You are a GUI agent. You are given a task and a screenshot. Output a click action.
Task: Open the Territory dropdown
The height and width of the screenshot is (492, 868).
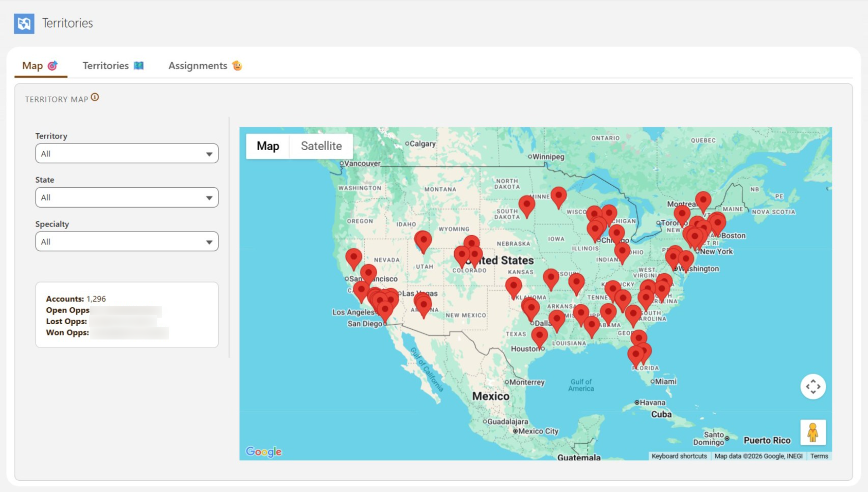pos(127,154)
